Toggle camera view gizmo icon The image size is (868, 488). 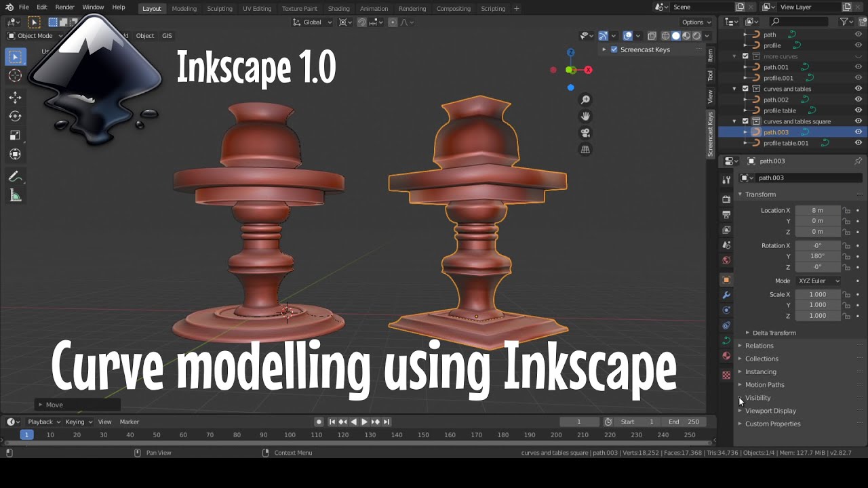(x=585, y=133)
